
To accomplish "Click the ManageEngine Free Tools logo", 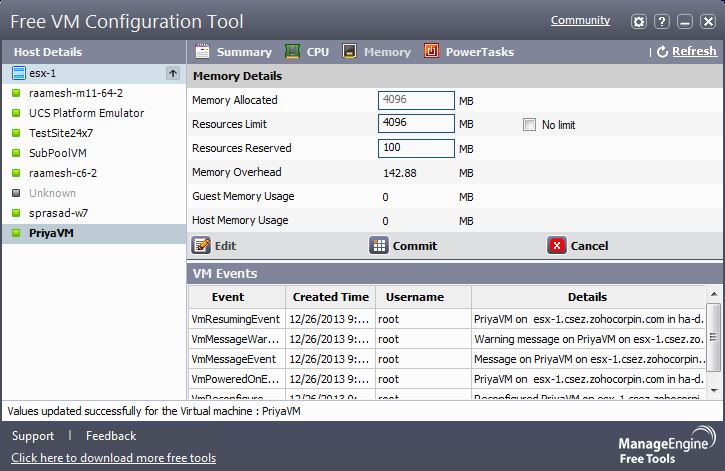I will (666, 445).
